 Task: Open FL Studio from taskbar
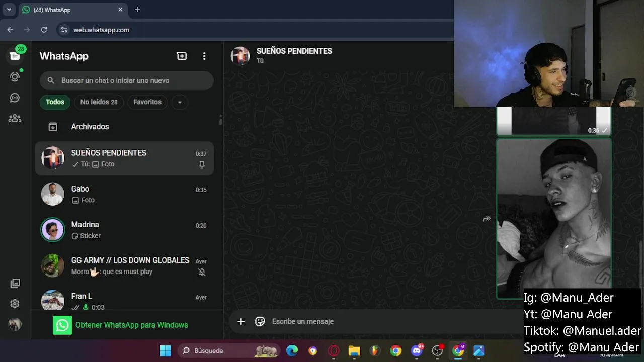(375, 351)
